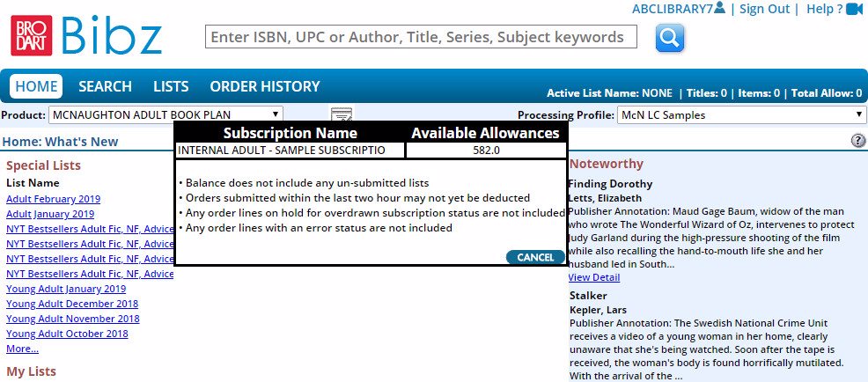Open the help video camera icon
868x382 pixels.
[855, 8]
